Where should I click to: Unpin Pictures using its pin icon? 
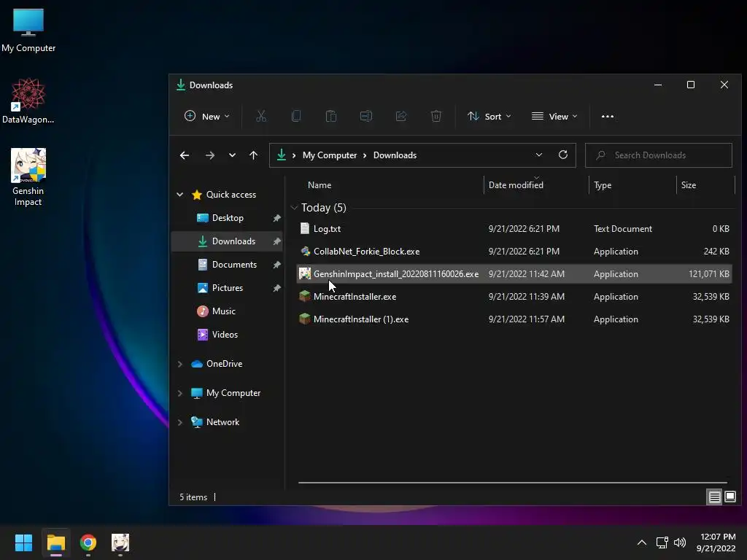(x=276, y=288)
